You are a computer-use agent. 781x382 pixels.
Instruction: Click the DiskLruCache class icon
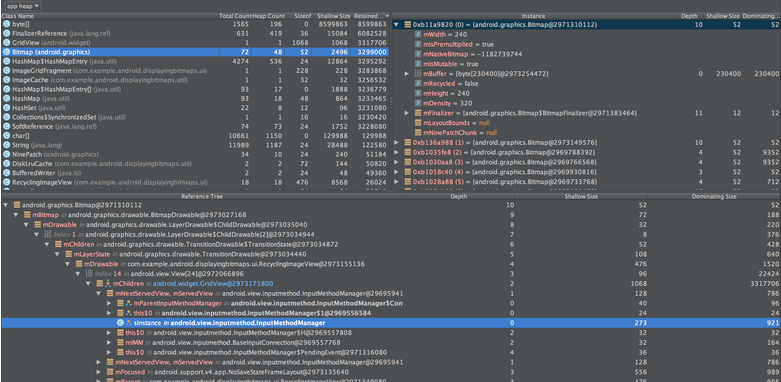(x=6, y=164)
